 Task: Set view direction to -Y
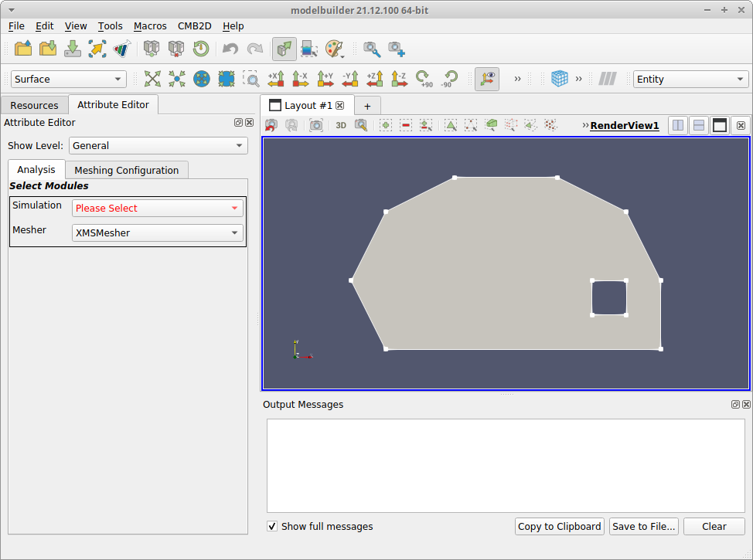point(349,79)
